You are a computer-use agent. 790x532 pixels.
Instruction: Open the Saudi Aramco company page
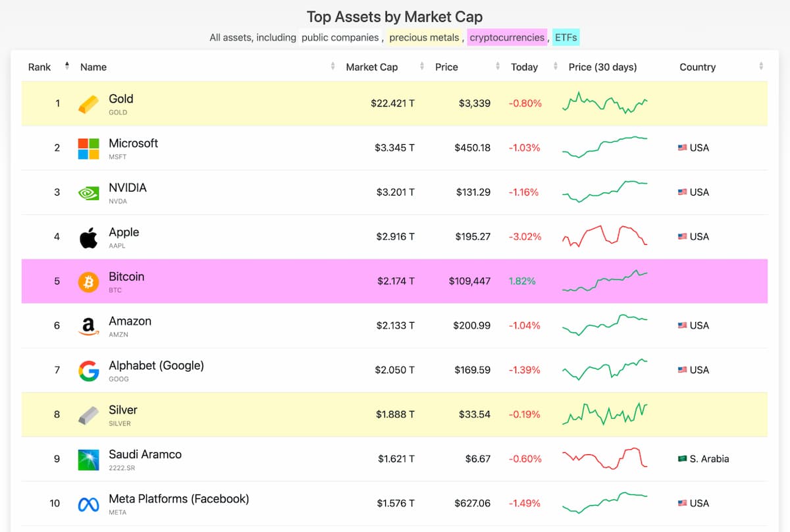(145, 454)
